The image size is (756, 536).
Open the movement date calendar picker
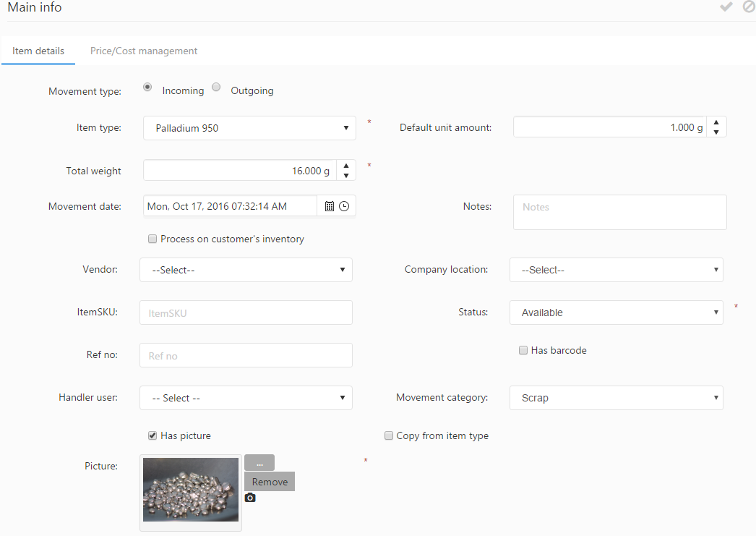pyautogui.click(x=330, y=206)
